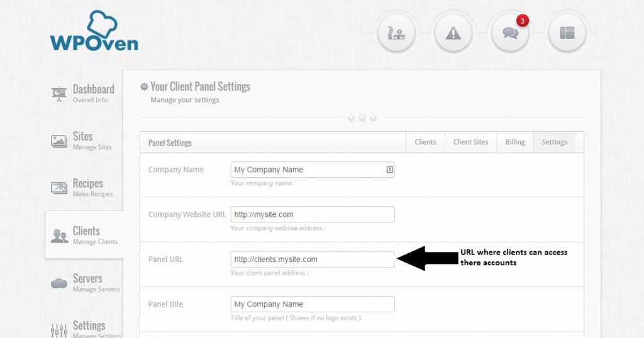Click the layout panel icon in header
The width and height of the screenshot is (644, 338).
[567, 33]
